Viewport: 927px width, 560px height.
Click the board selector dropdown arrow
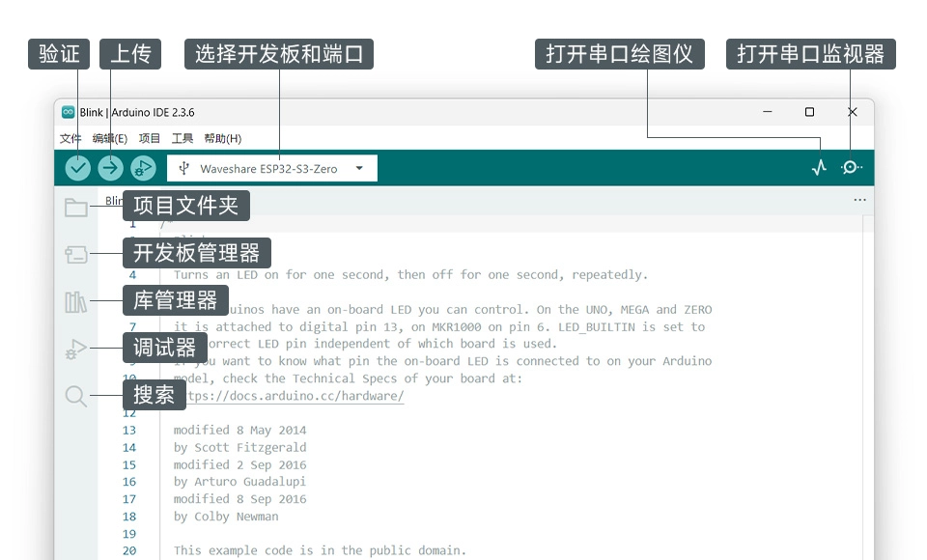358,167
